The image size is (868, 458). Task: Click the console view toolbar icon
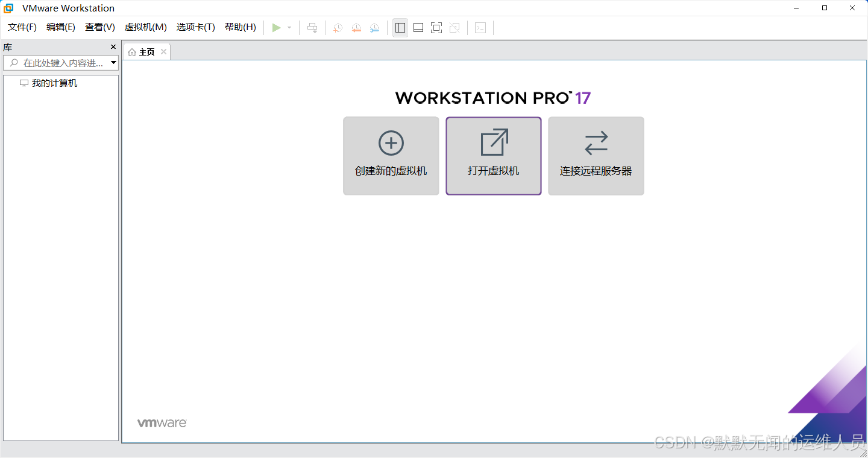(480, 28)
